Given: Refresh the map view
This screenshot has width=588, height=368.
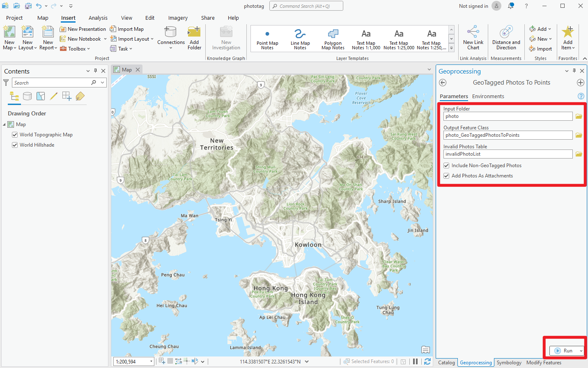Looking at the screenshot, I should tap(427, 361).
